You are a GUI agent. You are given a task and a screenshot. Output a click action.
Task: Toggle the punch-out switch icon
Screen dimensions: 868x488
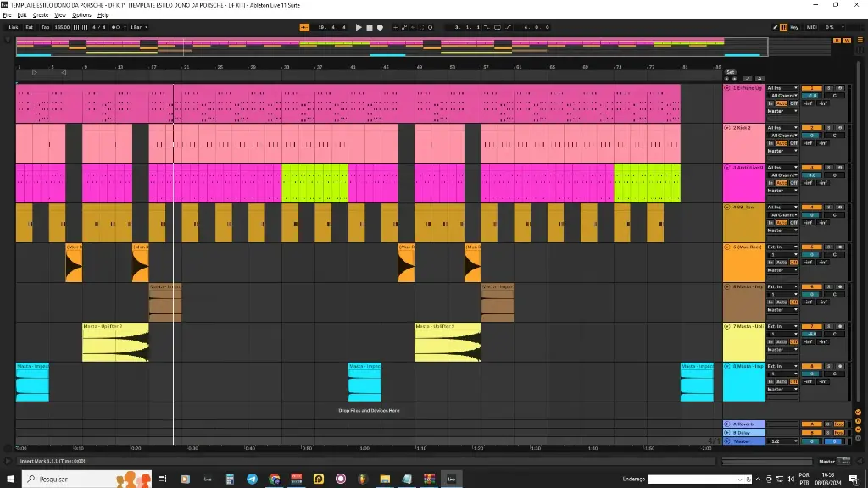(x=509, y=27)
